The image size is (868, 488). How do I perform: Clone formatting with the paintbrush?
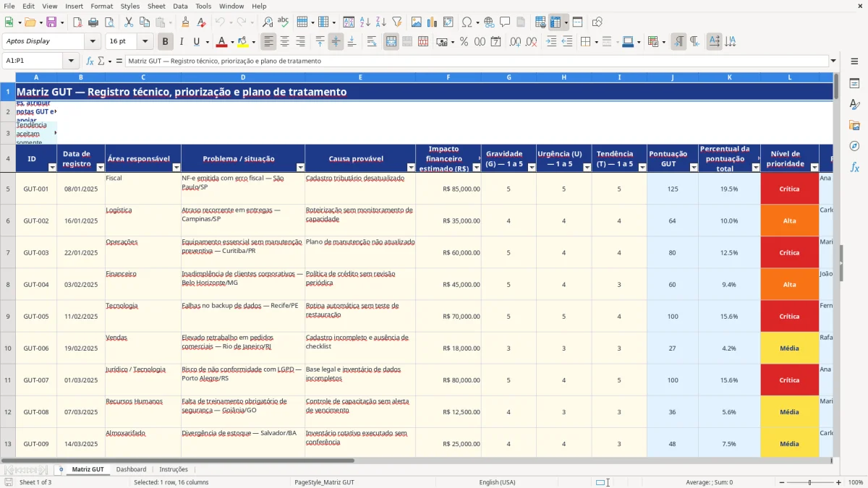pos(186,22)
